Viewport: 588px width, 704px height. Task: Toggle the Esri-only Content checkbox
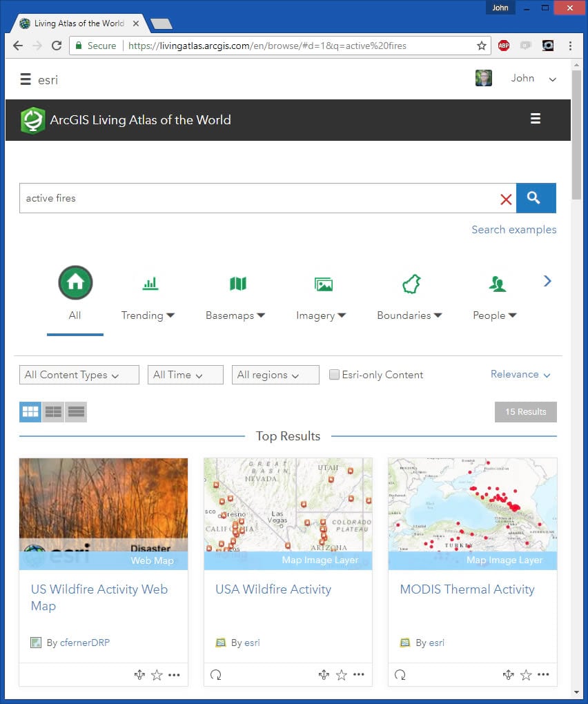[334, 375]
